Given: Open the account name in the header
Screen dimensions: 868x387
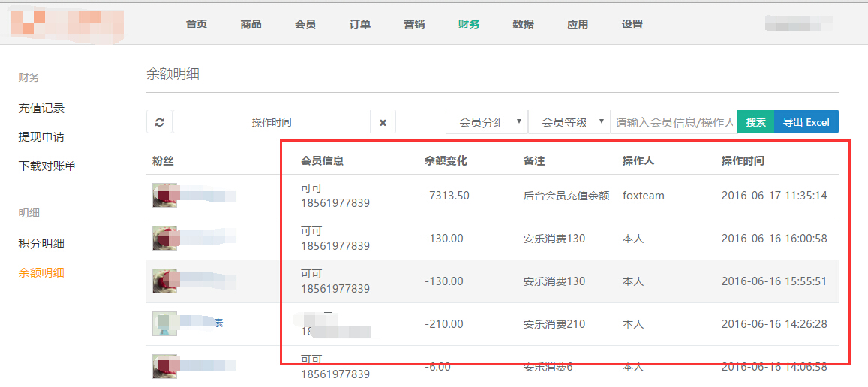Looking at the screenshot, I should point(799,24).
